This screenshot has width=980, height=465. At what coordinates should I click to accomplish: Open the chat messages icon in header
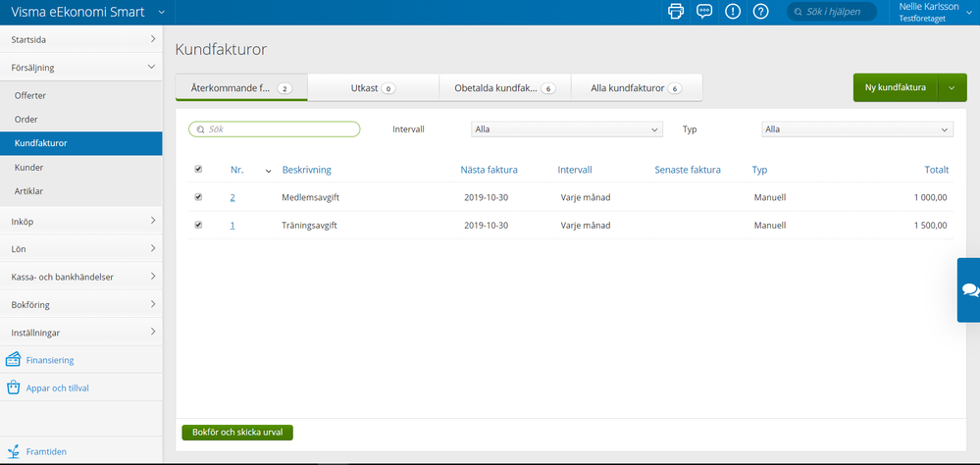click(x=703, y=12)
